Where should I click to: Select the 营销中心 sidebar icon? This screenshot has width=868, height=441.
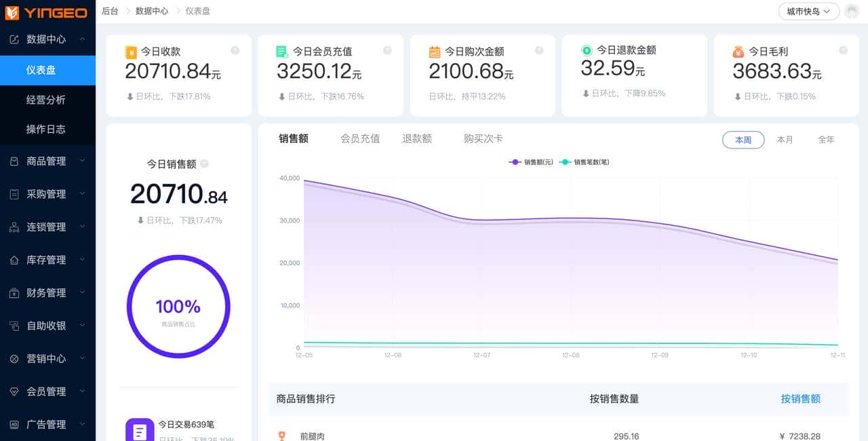(x=15, y=358)
